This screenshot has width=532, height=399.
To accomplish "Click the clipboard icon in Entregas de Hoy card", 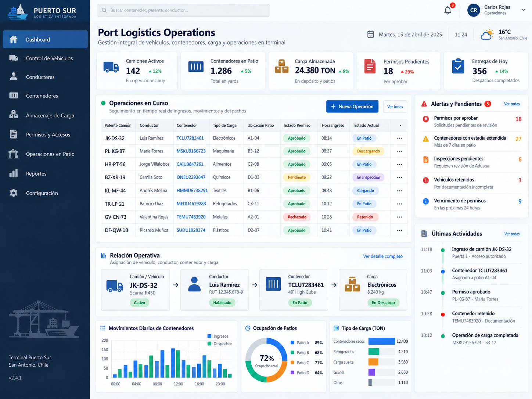I will click(458, 66).
